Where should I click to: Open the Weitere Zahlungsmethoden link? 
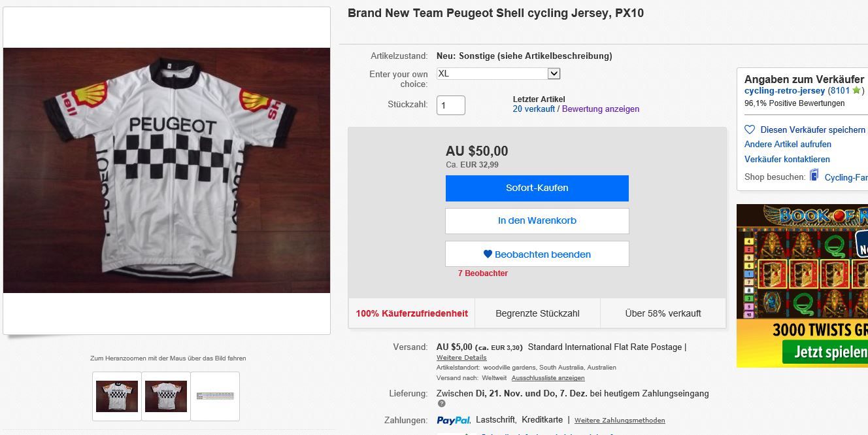pyautogui.click(x=620, y=421)
